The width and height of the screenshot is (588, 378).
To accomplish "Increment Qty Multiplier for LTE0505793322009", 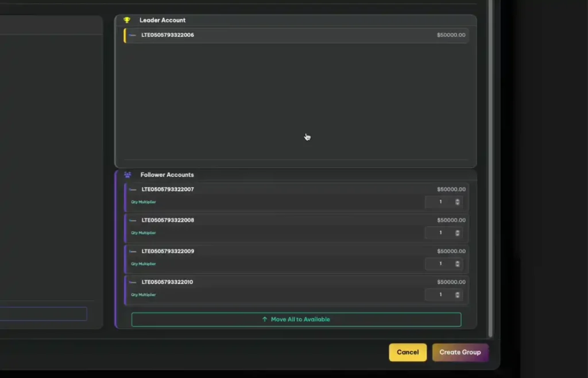I will 458,262.
